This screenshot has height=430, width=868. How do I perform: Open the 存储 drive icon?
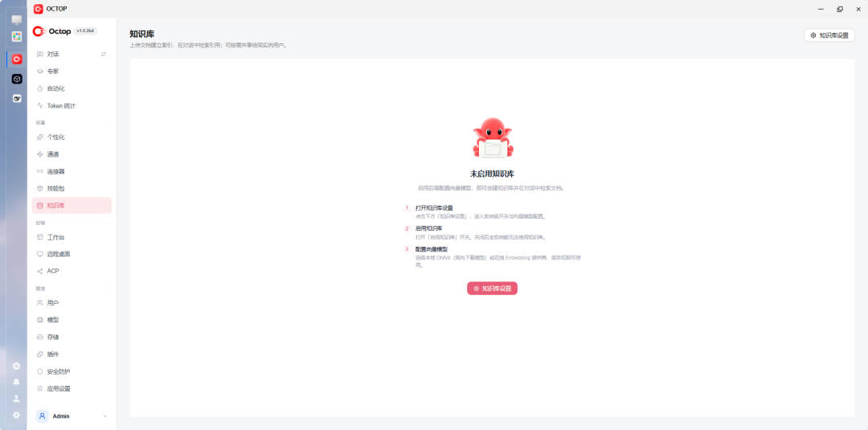click(40, 337)
